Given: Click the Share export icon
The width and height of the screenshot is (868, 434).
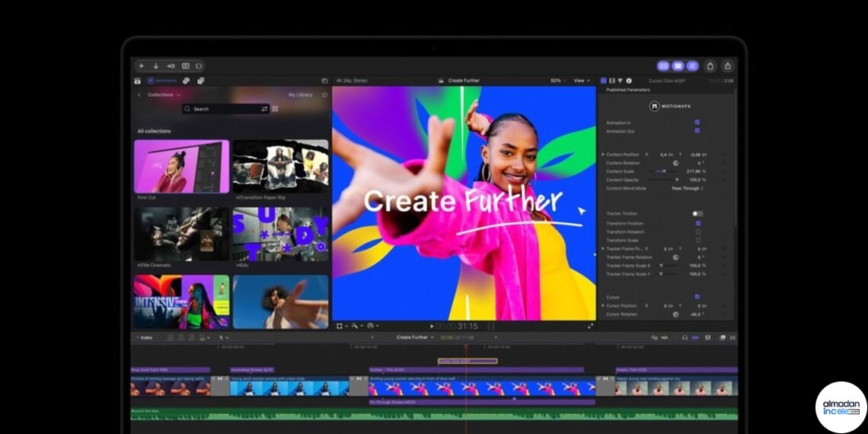Looking at the screenshot, I should click(x=728, y=66).
